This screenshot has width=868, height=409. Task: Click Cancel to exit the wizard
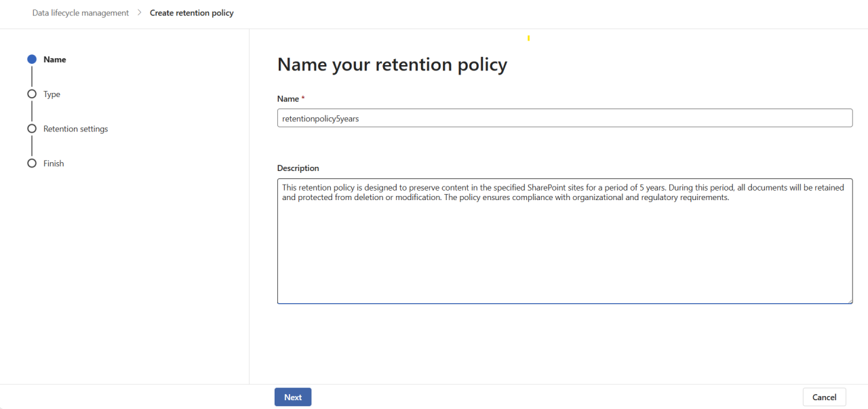coord(824,397)
